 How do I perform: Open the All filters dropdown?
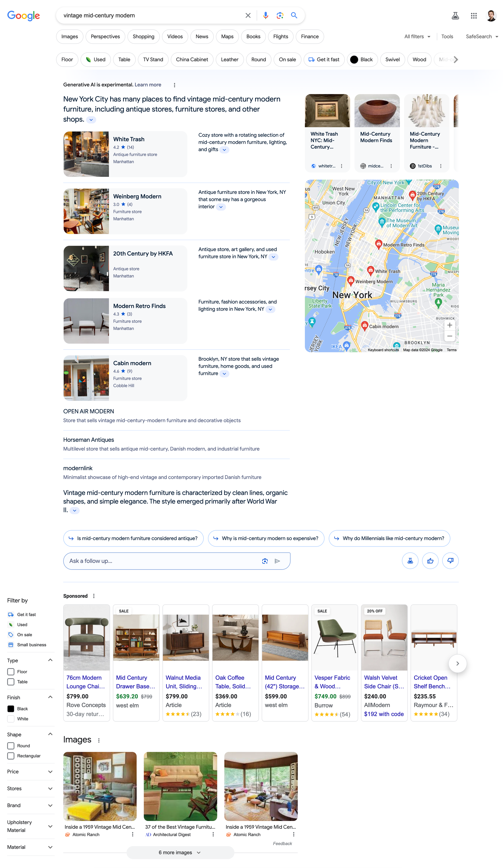point(417,36)
